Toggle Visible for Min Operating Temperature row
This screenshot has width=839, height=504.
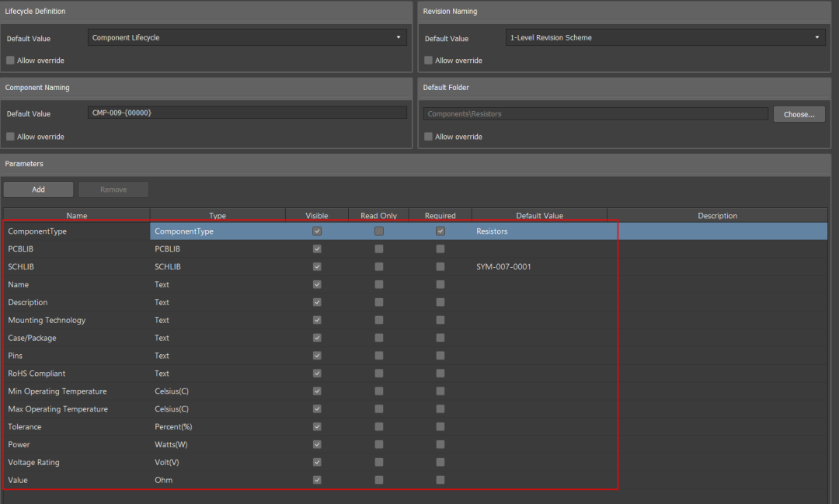(317, 391)
